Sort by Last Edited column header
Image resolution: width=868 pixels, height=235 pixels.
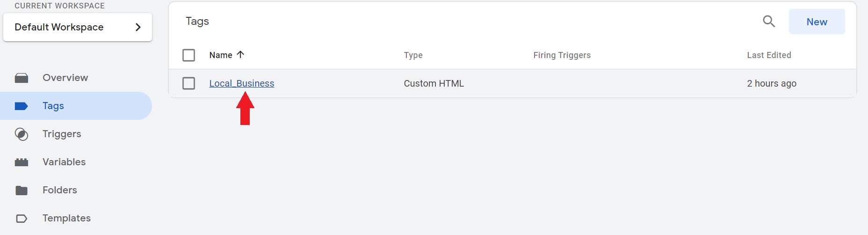pyautogui.click(x=769, y=55)
